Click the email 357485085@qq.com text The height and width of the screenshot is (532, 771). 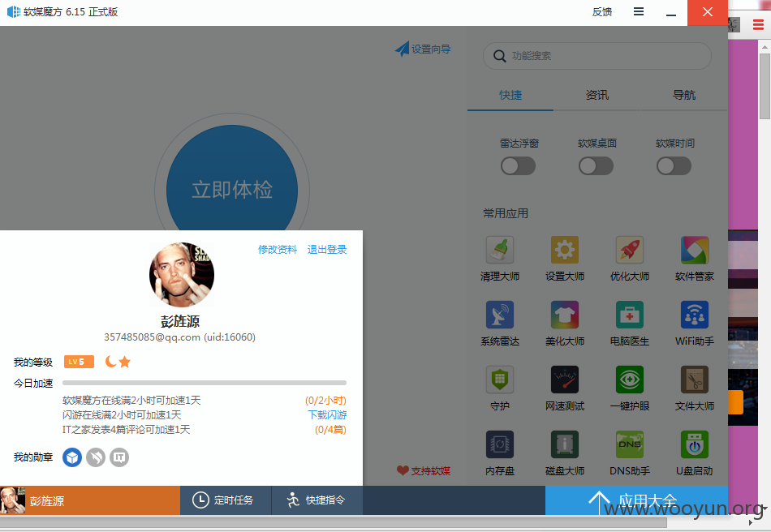(152, 337)
